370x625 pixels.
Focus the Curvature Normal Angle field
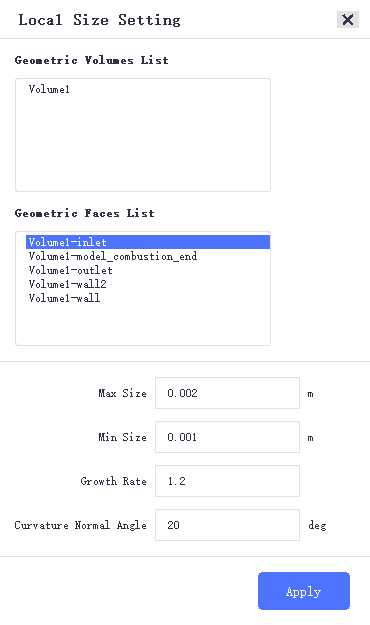click(x=227, y=525)
